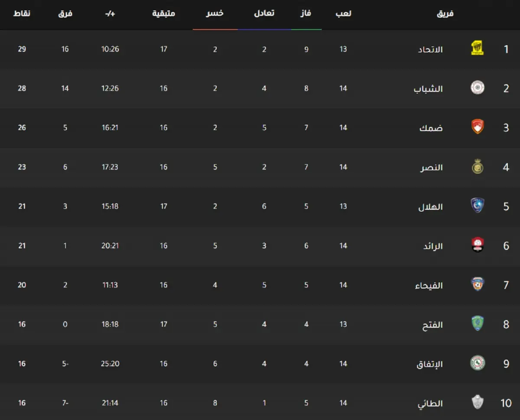Click the Al-Tai grey club crest
The image size is (520, 420).
(x=477, y=403)
